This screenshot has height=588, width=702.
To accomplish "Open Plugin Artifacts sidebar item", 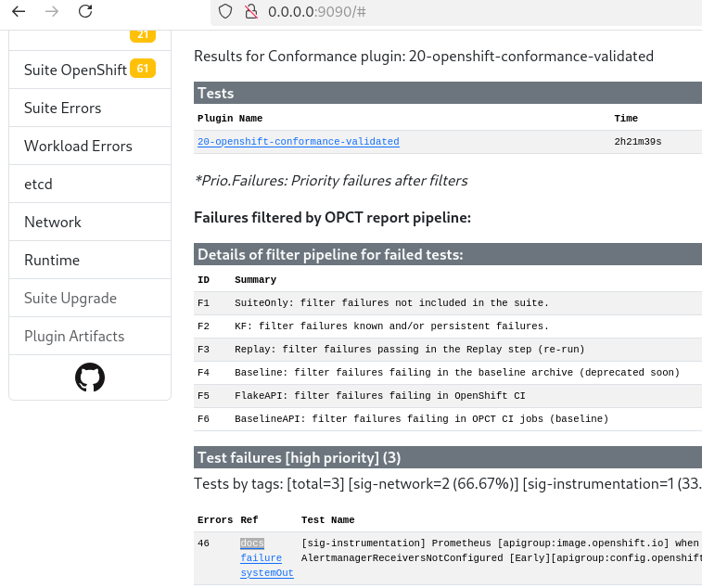I will (x=74, y=337).
